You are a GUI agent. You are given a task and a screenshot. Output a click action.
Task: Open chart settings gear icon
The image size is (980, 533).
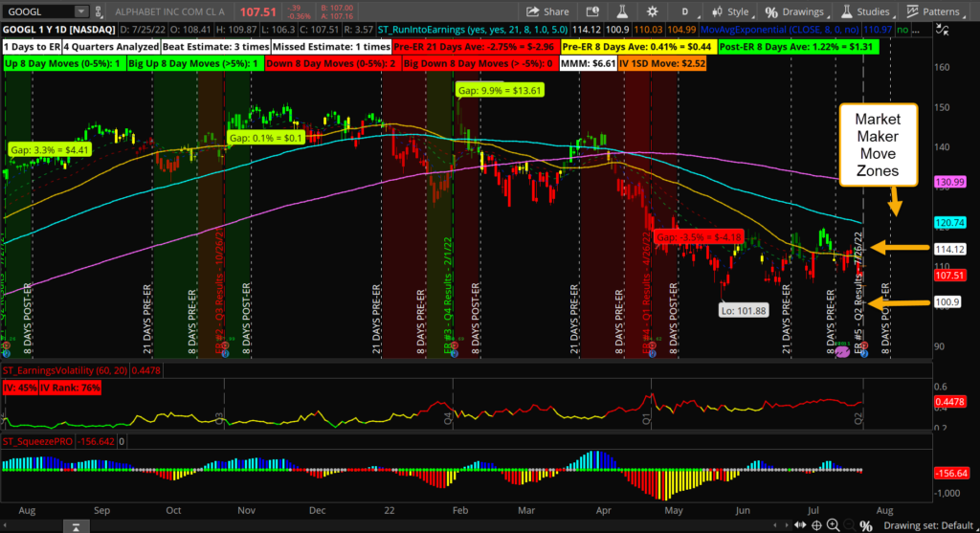point(653,11)
